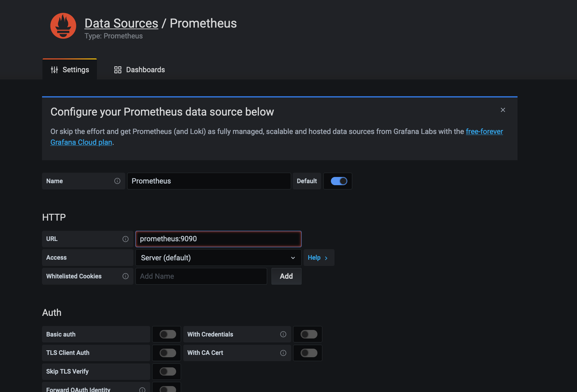Click the Type: Prometheus subtitle text
The width and height of the screenshot is (577, 392).
[x=113, y=36]
